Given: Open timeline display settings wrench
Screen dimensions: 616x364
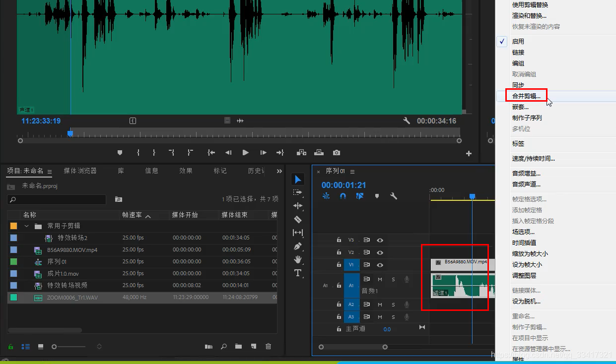Looking at the screenshot, I should coord(394,196).
